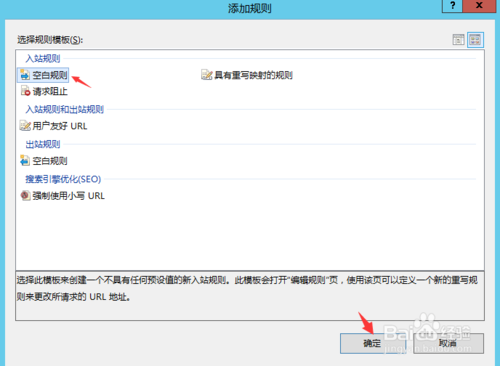
Task: Click the 入站规则 group header
Action: pos(43,58)
